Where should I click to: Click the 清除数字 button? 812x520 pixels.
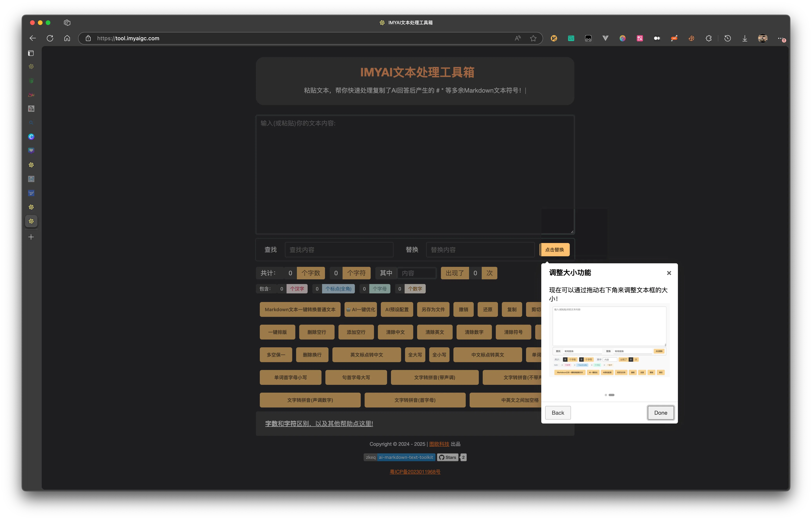[474, 332]
